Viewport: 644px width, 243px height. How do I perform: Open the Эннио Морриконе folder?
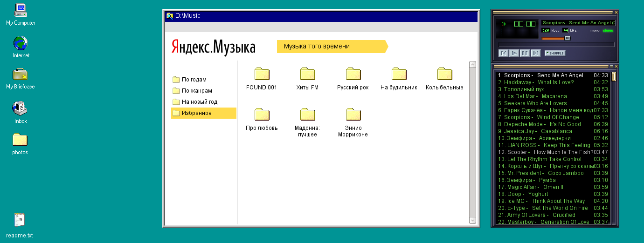(x=353, y=122)
